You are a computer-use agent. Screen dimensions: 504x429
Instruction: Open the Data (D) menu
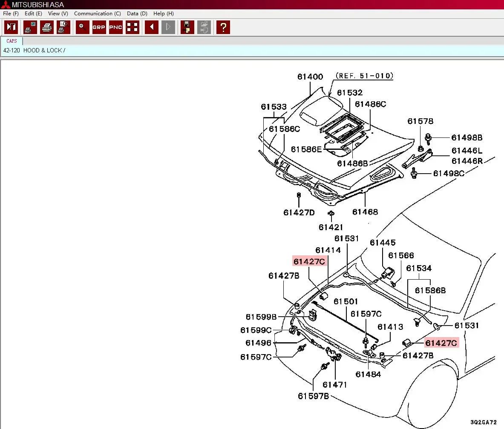[x=137, y=14]
